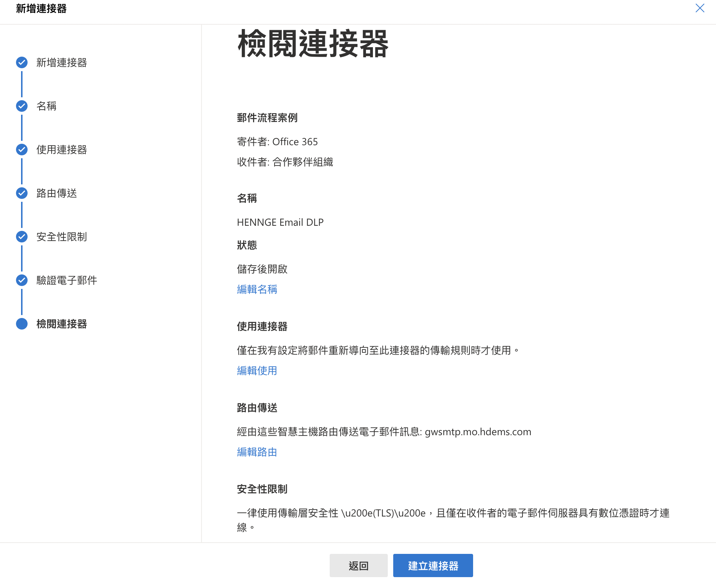The image size is (716, 588).
Task: Click the smart host gwsmtp.mo.hdems.com text
Action: [x=478, y=432]
